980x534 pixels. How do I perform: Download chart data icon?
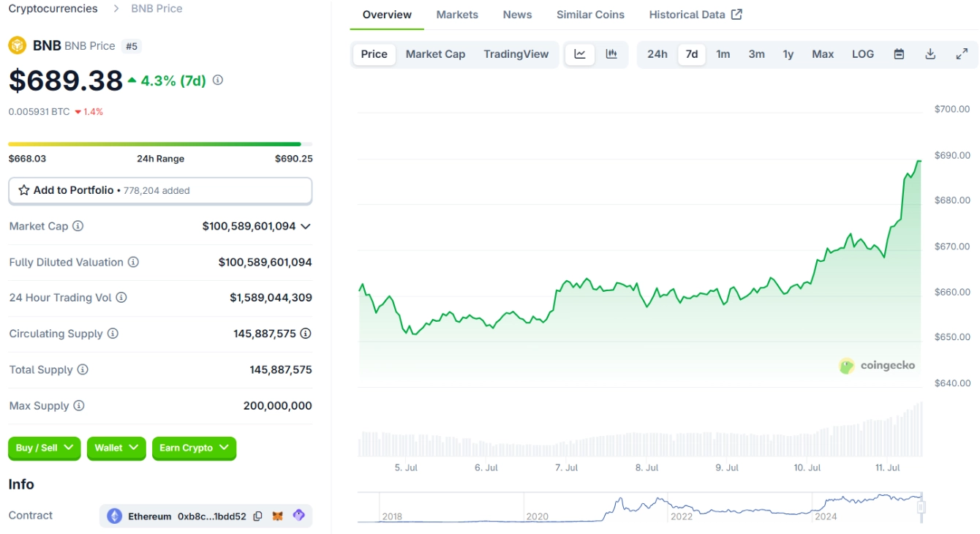pyautogui.click(x=930, y=54)
